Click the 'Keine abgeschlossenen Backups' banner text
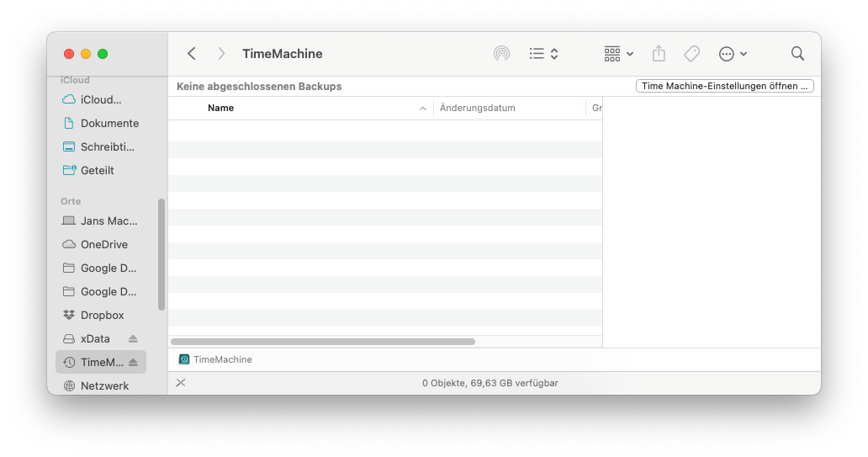868x457 pixels. [259, 87]
